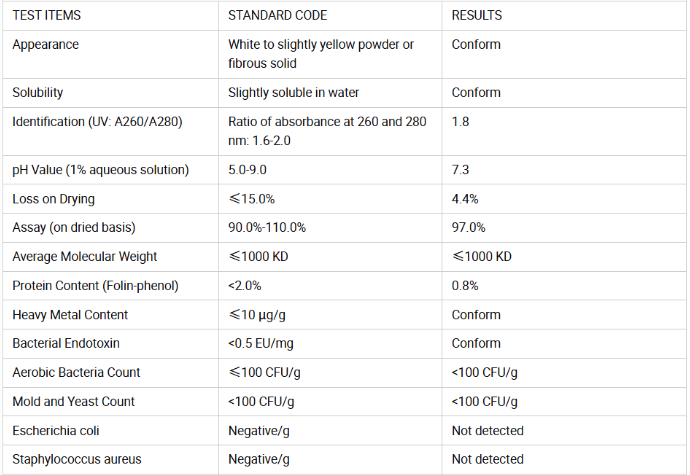Viewport: 690px width, 475px height.
Task: Click the TEST ITEMS column header
Action: pyautogui.click(x=47, y=16)
